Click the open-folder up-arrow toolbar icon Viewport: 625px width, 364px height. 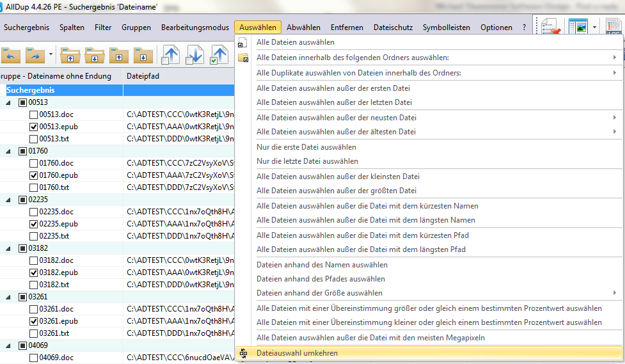point(70,56)
